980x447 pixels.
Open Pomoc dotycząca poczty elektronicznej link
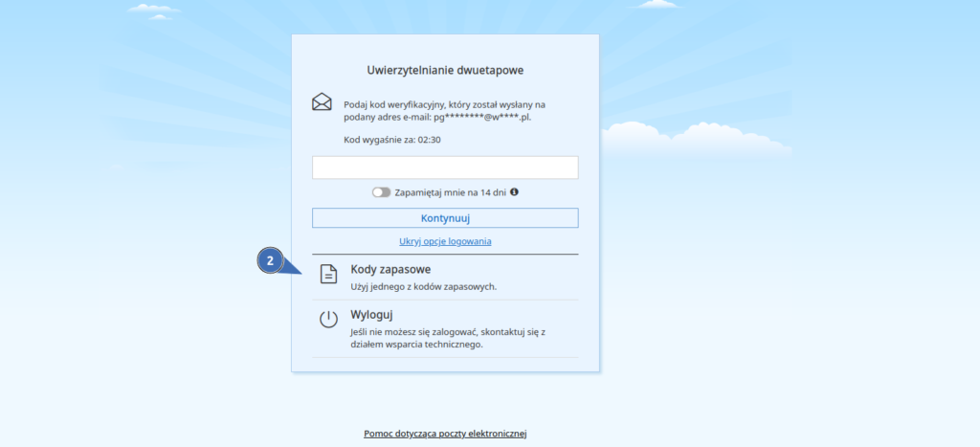[x=445, y=434]
